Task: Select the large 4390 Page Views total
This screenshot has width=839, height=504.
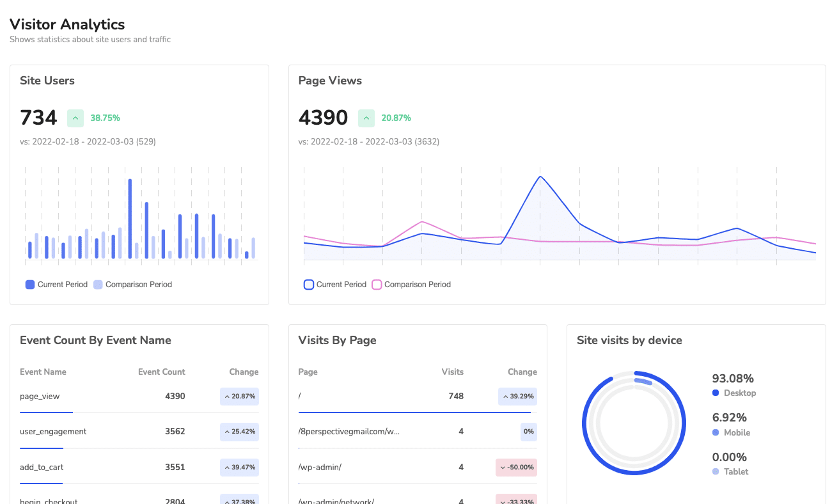Action: (x=323, y=118)
